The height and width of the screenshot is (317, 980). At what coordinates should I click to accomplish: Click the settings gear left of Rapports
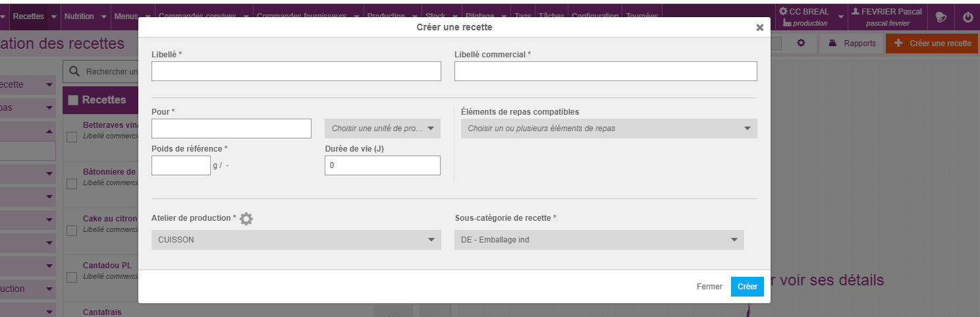point(801,43)
